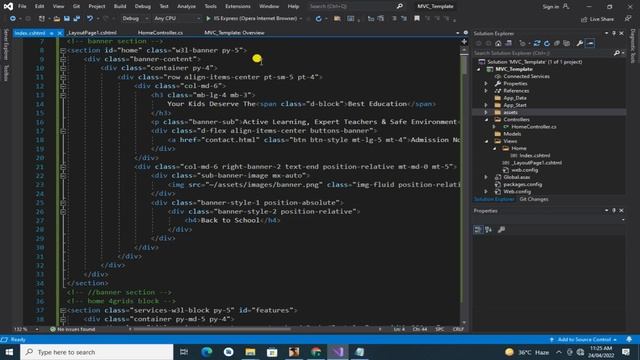This screenshot has height=360, width=640.
Task: Open the Any CPU platform dropdown
Action: [x=177, y=18]
